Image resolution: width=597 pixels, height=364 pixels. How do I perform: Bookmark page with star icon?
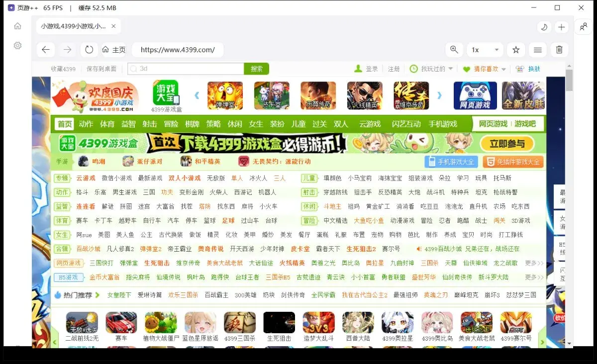(x=516, y=50)
